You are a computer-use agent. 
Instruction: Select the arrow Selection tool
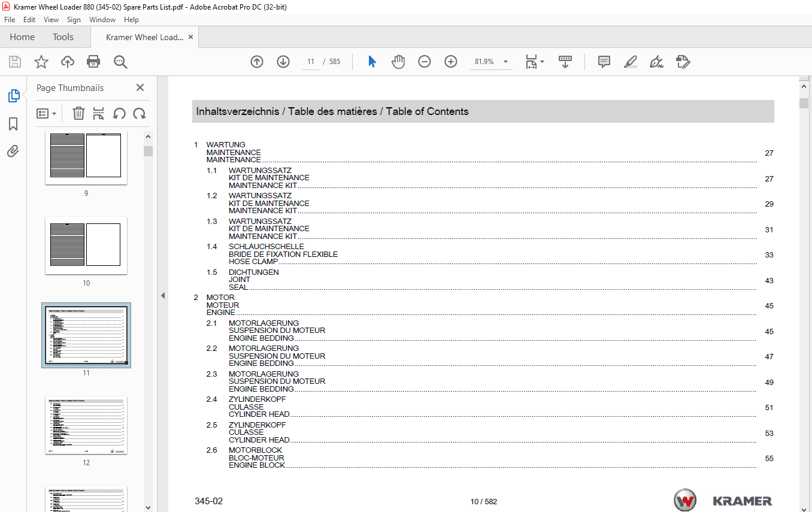[x=372, y=62]
